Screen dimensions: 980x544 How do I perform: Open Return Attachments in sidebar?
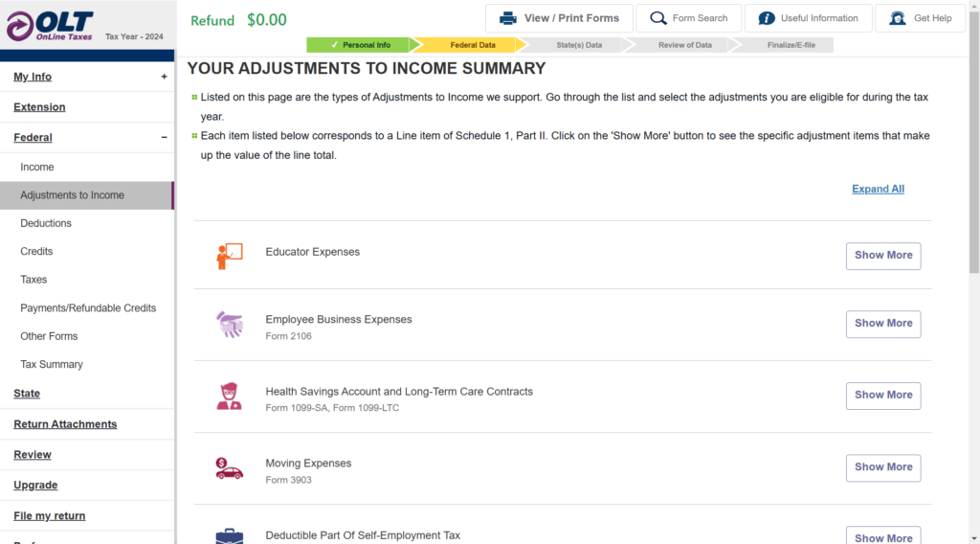pyautogui.click(x=65, y=424)
